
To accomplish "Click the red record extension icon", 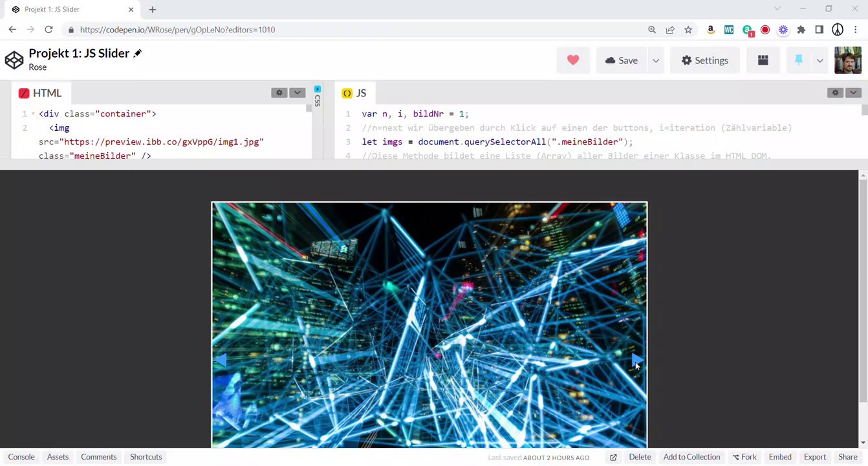I will click(765, 30).
